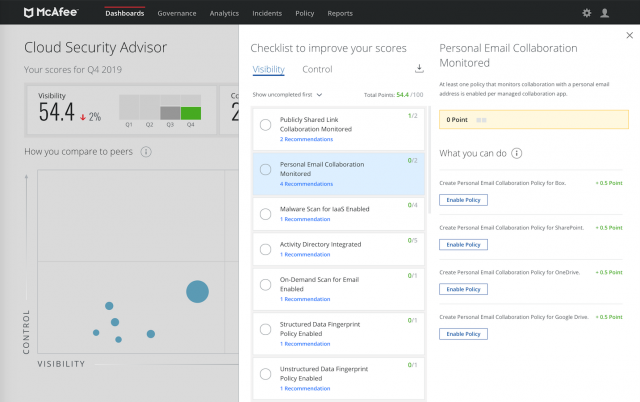Screen dimensions: 640x402
Task: Click the 0/4 score on Malware Scan row
Action: [x=413, y=205]
